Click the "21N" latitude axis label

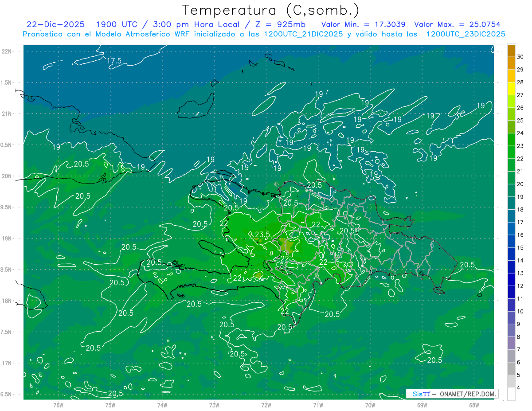click(7, 114)
